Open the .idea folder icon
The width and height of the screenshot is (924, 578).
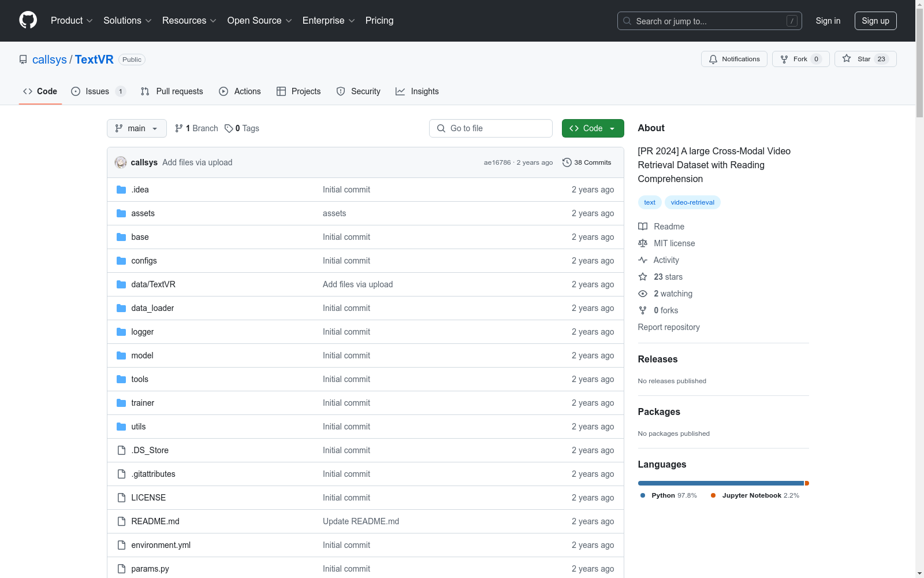pyautogui.click(x=121, y=190)
